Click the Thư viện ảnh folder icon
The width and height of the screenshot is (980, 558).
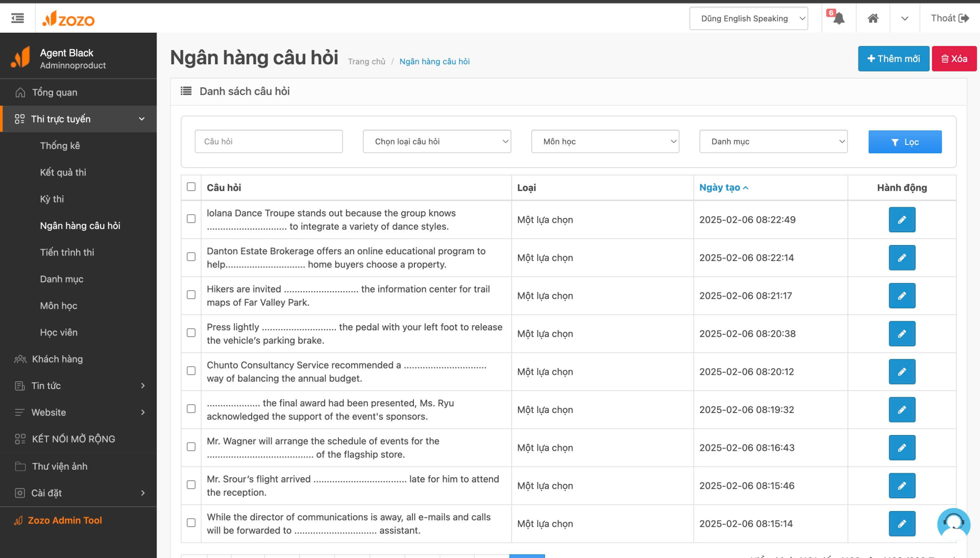click(x=20, y=466)
